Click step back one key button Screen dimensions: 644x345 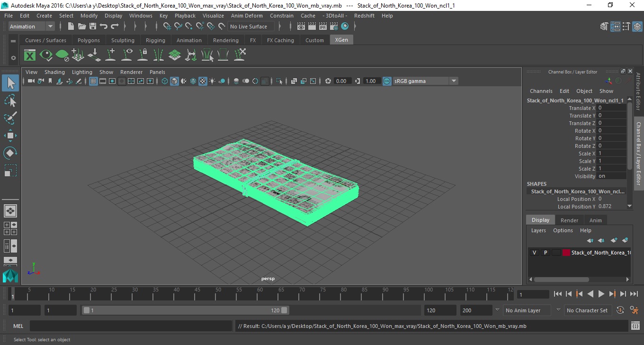tap(580, 294)
